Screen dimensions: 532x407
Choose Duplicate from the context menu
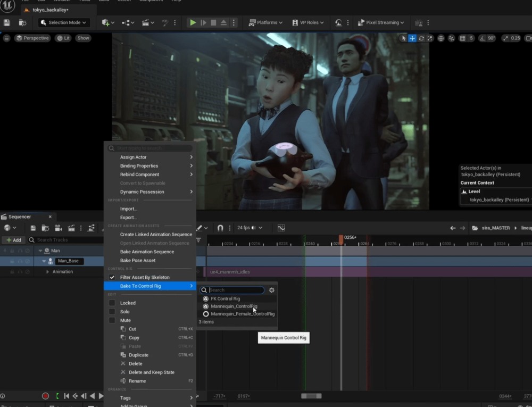point(150,355)
